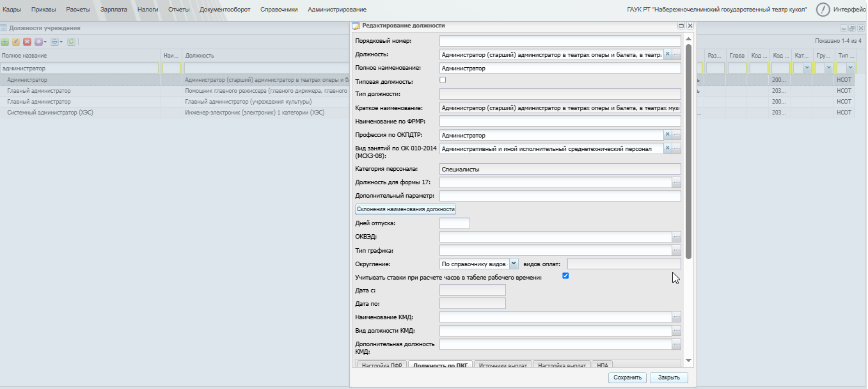The width and height of the screenshot is (868, 389).
Task: Open the Тип... column filter dropdown
Action: click(850, 68)
